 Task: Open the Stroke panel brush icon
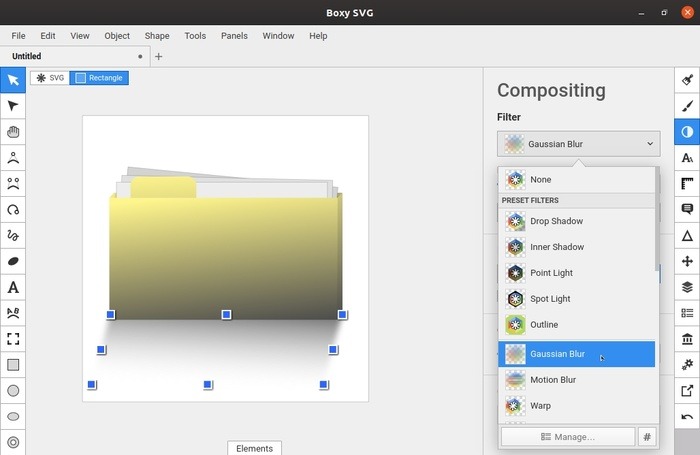coord(687,106)
